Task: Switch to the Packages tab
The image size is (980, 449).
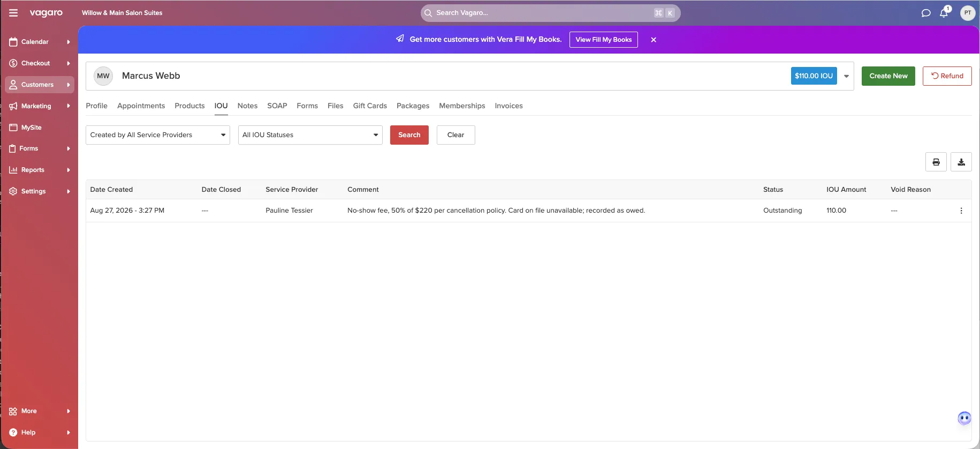Action: pos(413,106)
